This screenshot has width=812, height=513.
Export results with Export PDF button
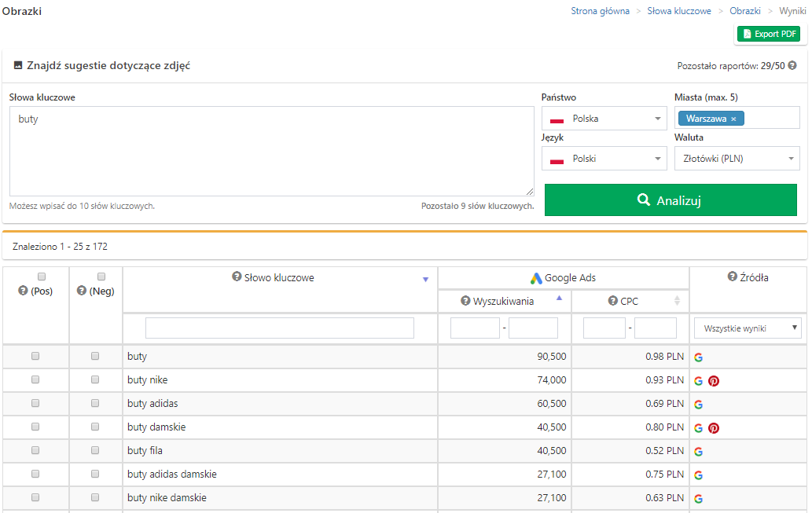768,34
